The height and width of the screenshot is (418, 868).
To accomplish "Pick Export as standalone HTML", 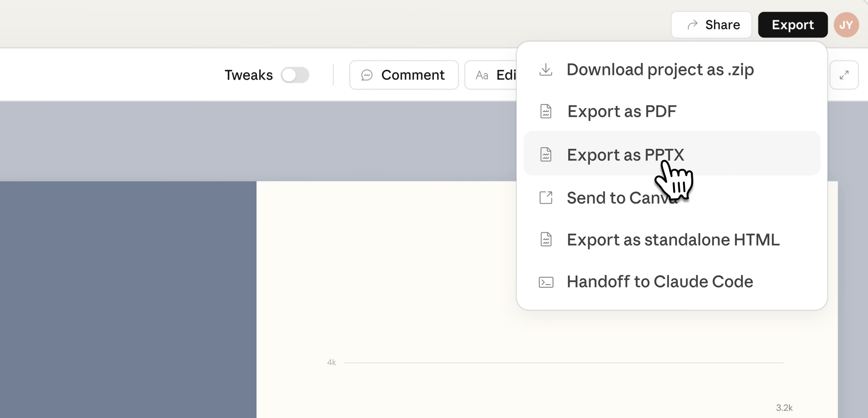I will click(x=673, y=240).
